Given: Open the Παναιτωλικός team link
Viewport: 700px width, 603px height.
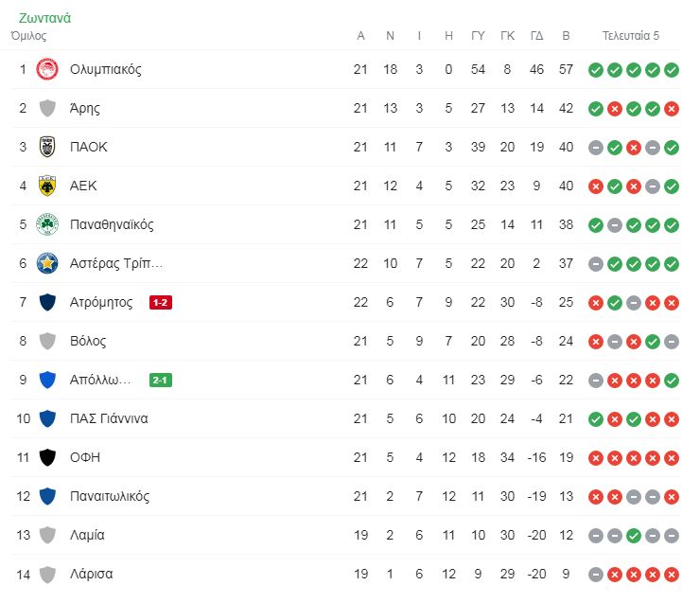Looking at the screenshot, I should 110,496.
